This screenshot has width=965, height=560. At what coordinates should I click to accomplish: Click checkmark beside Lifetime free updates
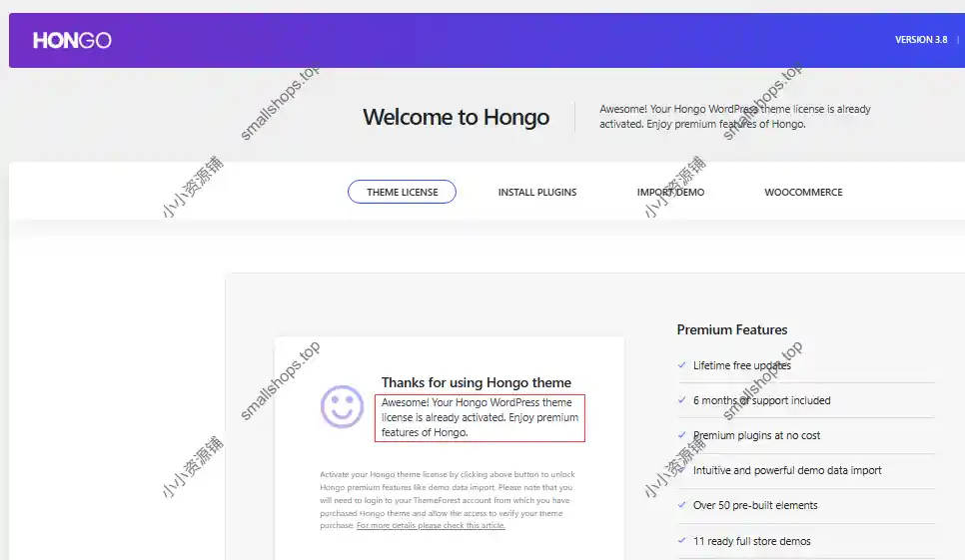[682, 365]
